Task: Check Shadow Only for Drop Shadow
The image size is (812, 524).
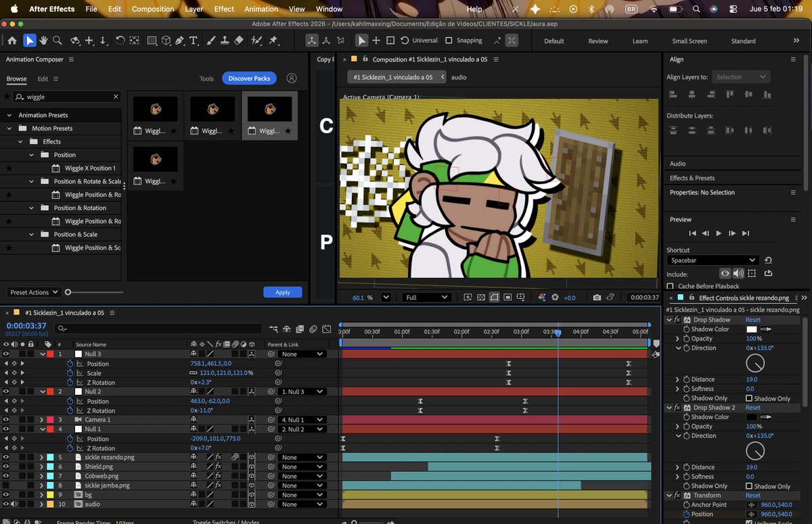Action: pyautogui.click(x=749, y=398)
